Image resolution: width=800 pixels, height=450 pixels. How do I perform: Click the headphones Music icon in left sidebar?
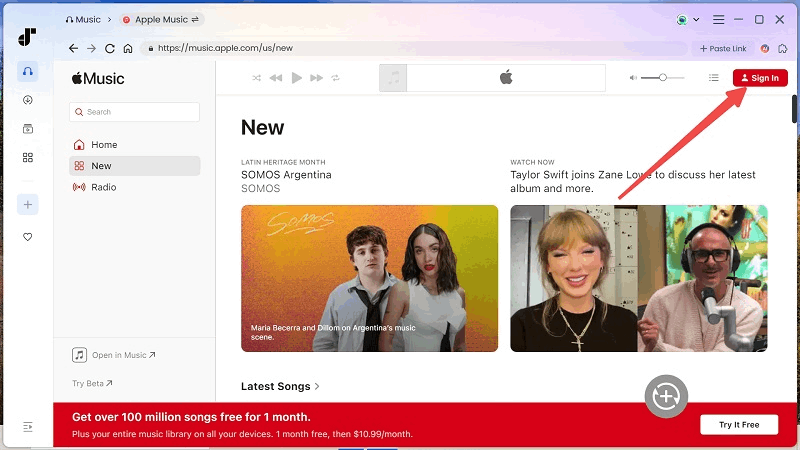[28, 71]
